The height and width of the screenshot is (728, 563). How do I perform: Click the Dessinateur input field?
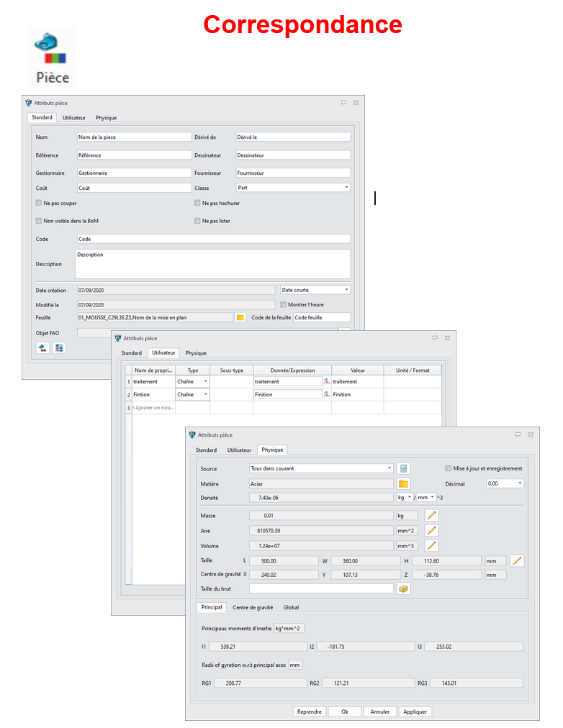[293, 155]
